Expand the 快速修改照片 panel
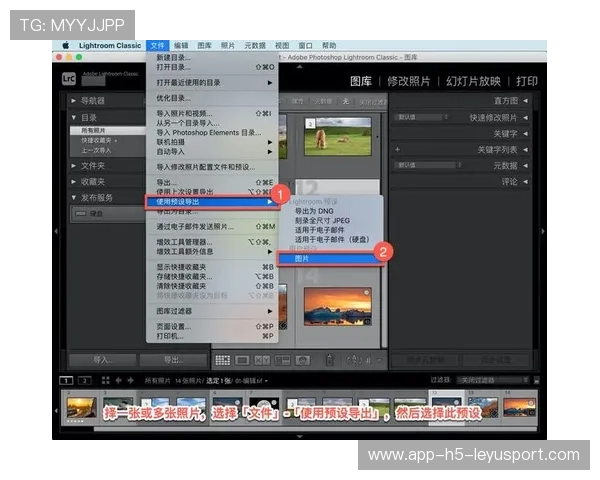Image resolution: width=600 pixels, height=480 pixels. 526,118
